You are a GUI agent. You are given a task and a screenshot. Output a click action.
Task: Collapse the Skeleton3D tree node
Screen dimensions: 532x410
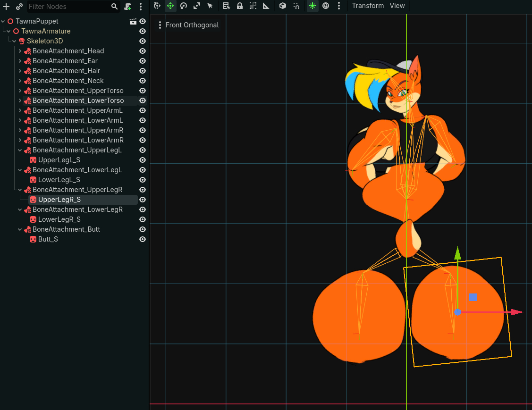coord(14,41)
